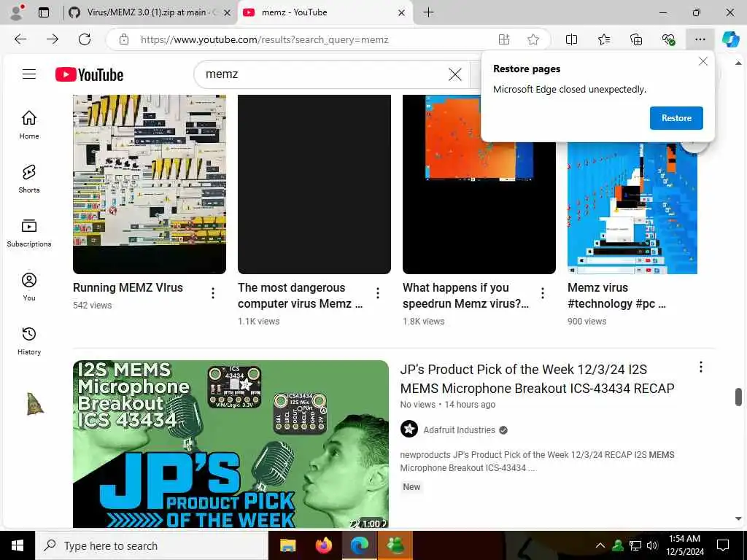Image resolution: width=747 pixels, height=560 pixels.
Task: Open the system tray volume icon
Action: pos(652,545)
